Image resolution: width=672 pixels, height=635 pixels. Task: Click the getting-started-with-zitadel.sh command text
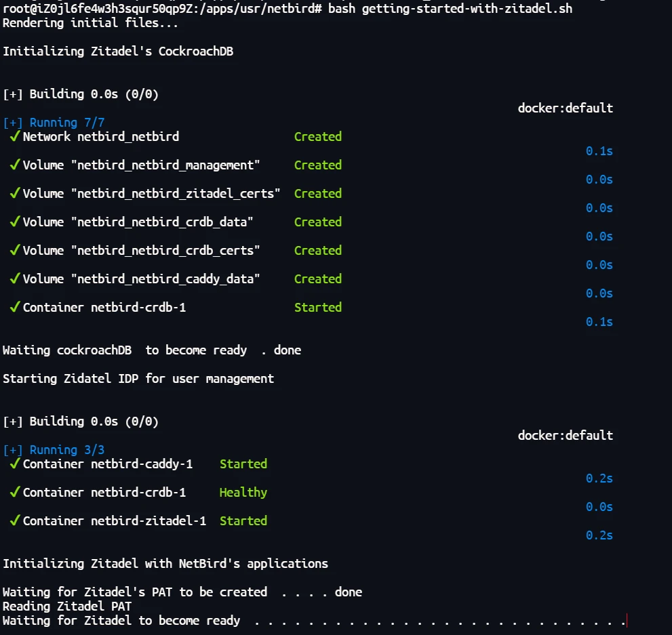pyautogui.click(x=467, y=9)
